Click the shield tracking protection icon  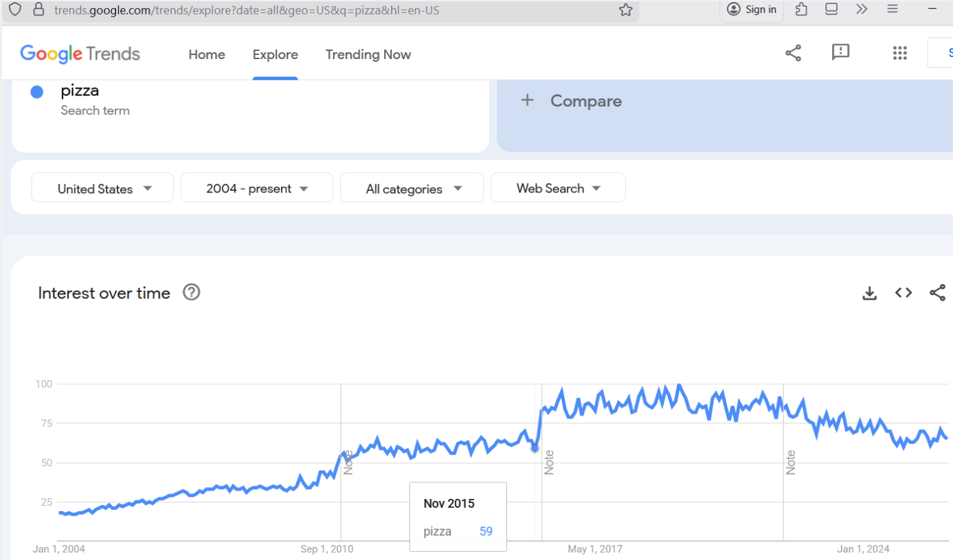click(x=15, y=10)
